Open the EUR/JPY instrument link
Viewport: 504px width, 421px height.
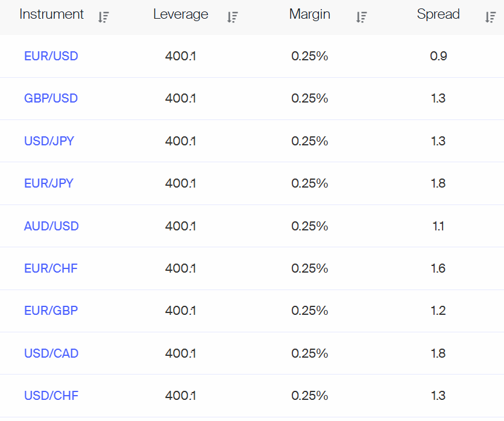pos(49,183)
